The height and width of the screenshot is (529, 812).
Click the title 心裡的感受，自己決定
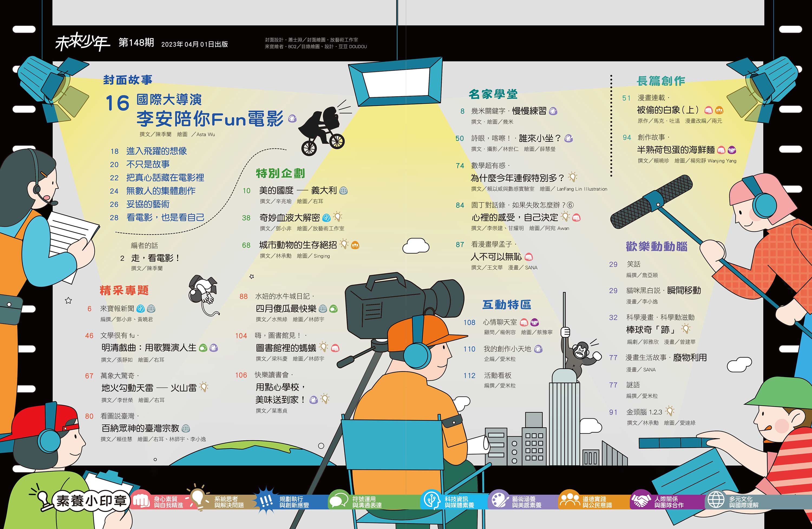515,217
